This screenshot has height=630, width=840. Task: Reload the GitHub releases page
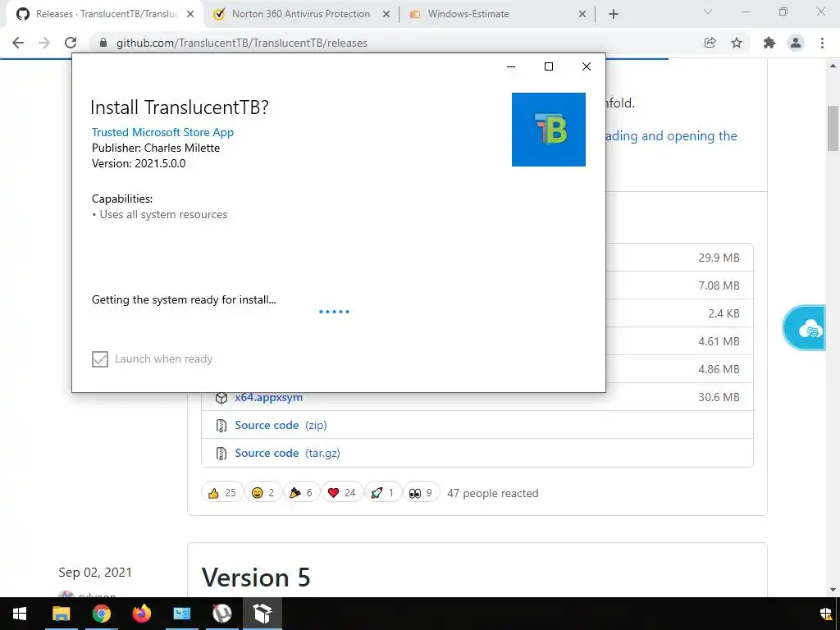click(71, 43)
